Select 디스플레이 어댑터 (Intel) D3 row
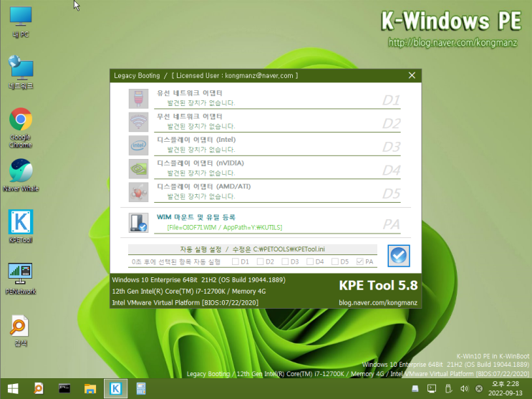The width and height of the screenshot is (532, 399). (277, 145)
